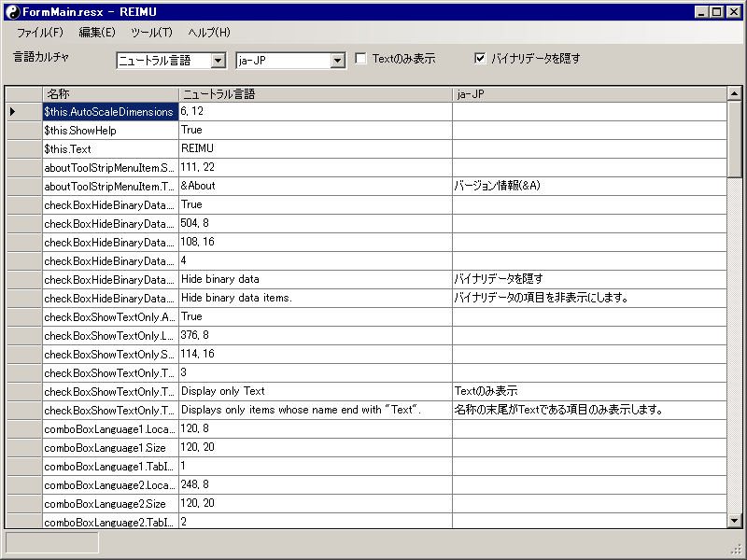The width and height of the screenshot is (747, 560).
Task: Select the comboBoxLanguage2.Loca... name cell
Action: point(110,484)
